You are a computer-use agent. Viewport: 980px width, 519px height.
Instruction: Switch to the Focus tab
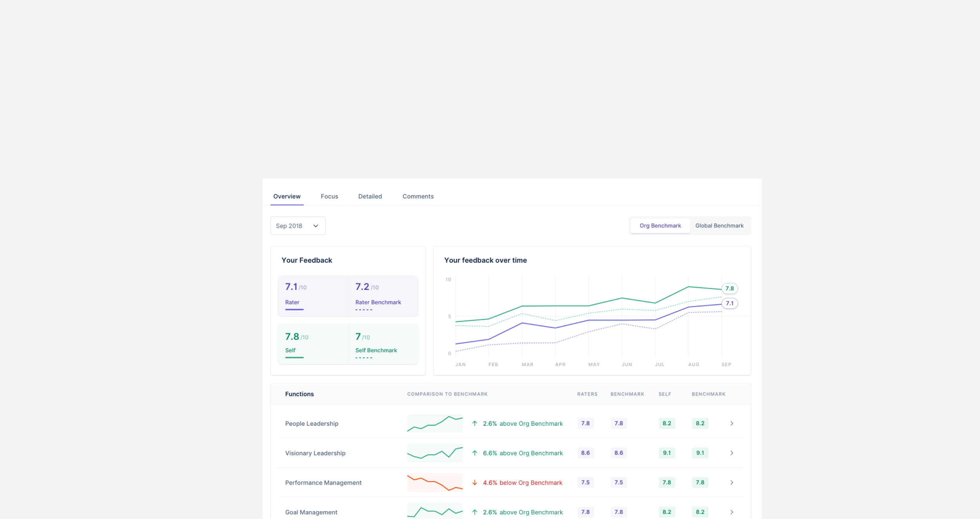point(329,196)
